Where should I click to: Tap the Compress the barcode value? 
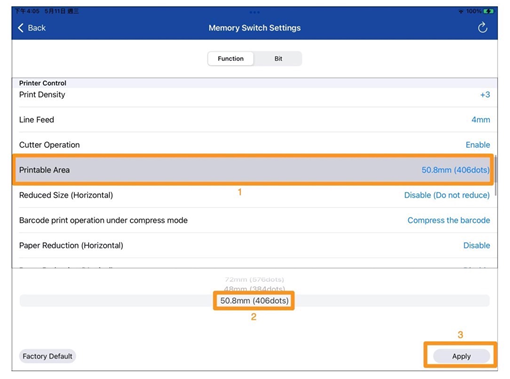click(x=449, y=220)
